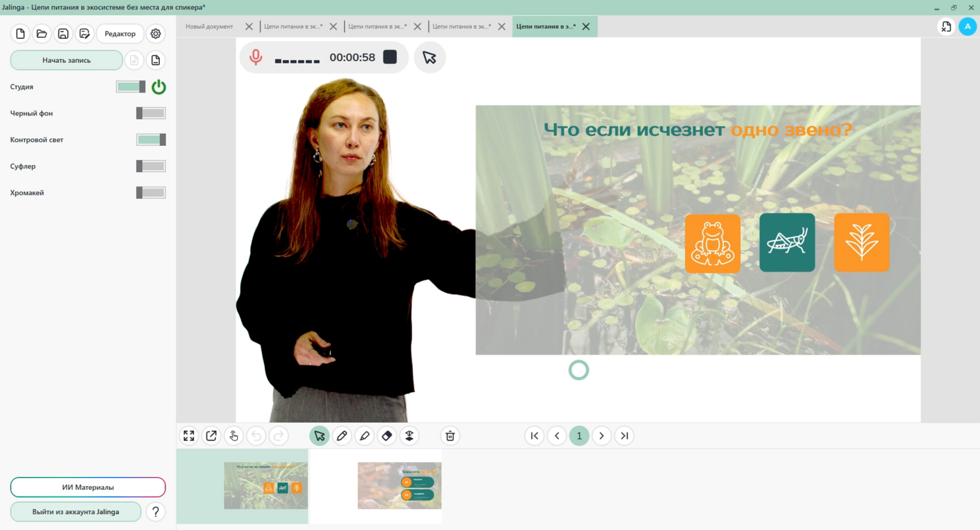Screen dimensions: 980x530
Task: Stop the recording with the square button
Action: pos(390,57)
